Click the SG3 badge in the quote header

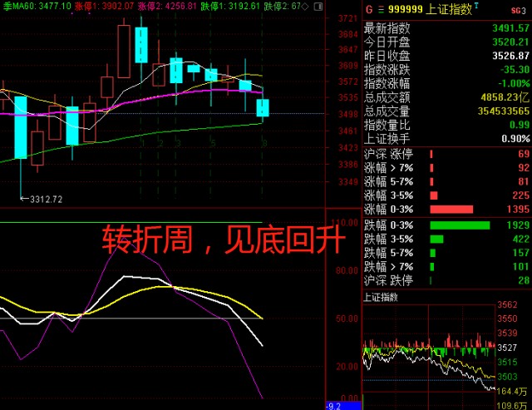pos(519,9)
